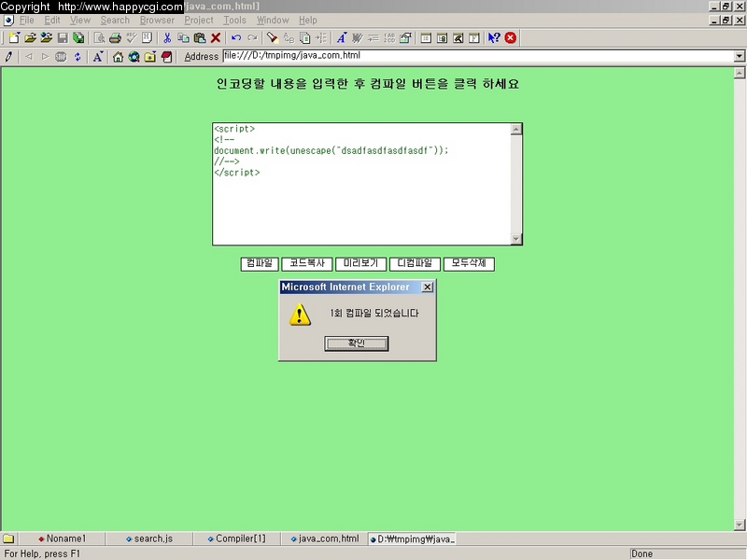The image size is (747, 560).
Task: Click the Print icon
Action: pyautogui.click(x=115, y=38)
